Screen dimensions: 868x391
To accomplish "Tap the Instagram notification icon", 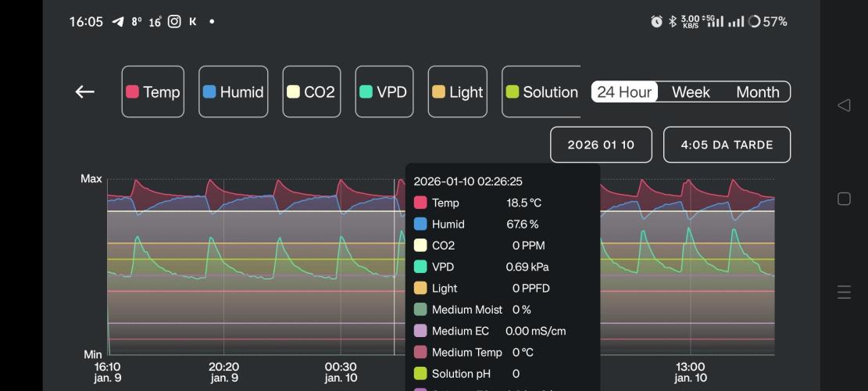I will click(x=174, y=22).
